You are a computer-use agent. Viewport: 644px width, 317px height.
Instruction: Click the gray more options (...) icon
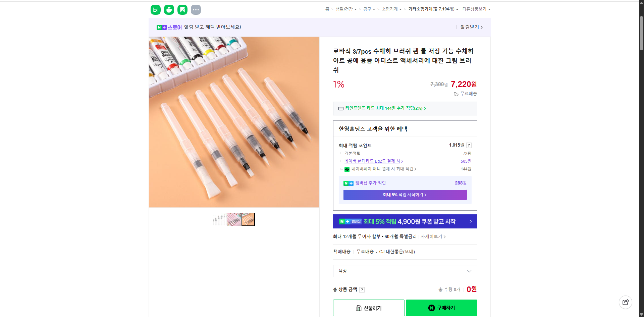[196, 10]
